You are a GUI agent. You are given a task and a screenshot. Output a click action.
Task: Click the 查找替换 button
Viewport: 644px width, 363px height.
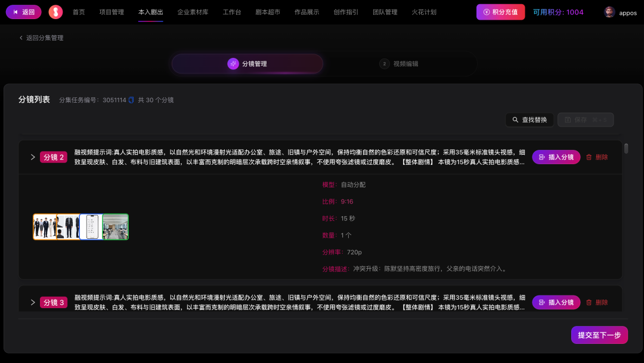tap(530, 119)
